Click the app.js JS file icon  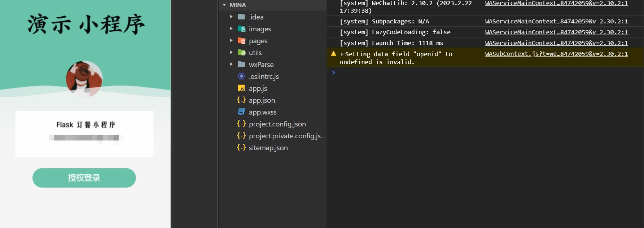(241, 88)
